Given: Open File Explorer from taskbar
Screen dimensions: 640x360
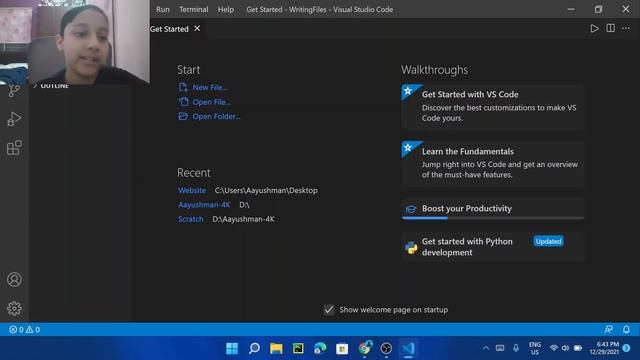Looking at the screenshot, I should [x=276, y=348].
